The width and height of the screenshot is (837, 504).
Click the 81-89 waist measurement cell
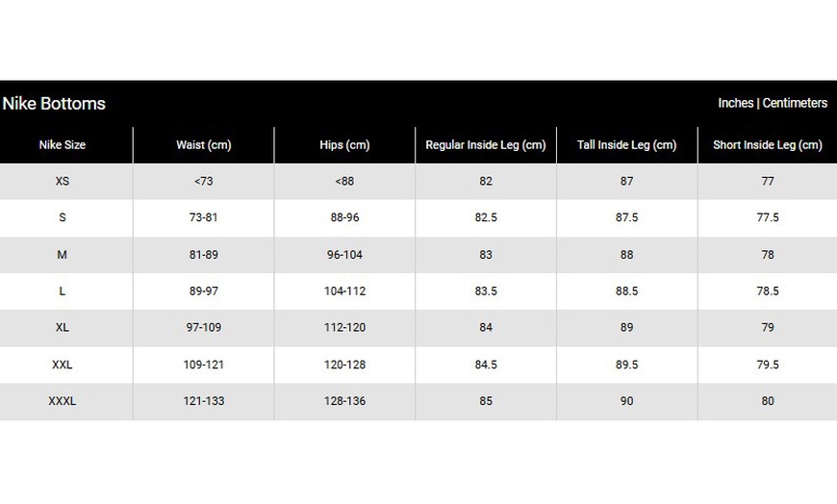click(204, 255)
